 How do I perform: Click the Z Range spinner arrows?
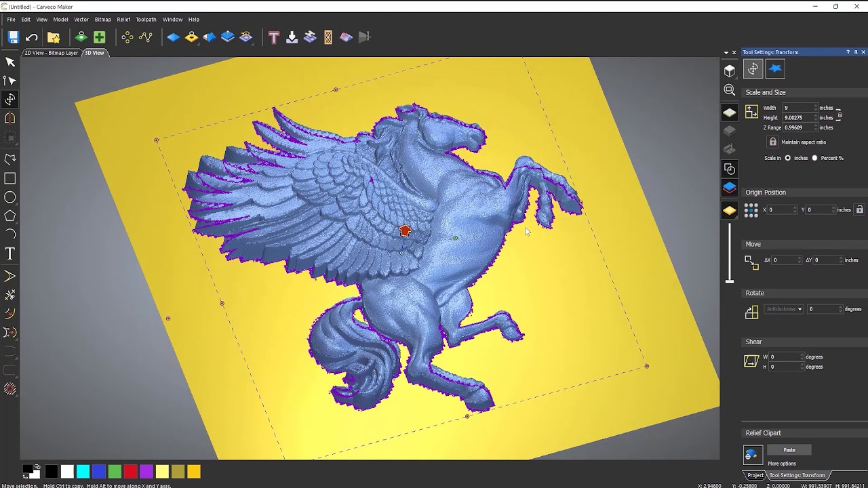click(816, 127)
